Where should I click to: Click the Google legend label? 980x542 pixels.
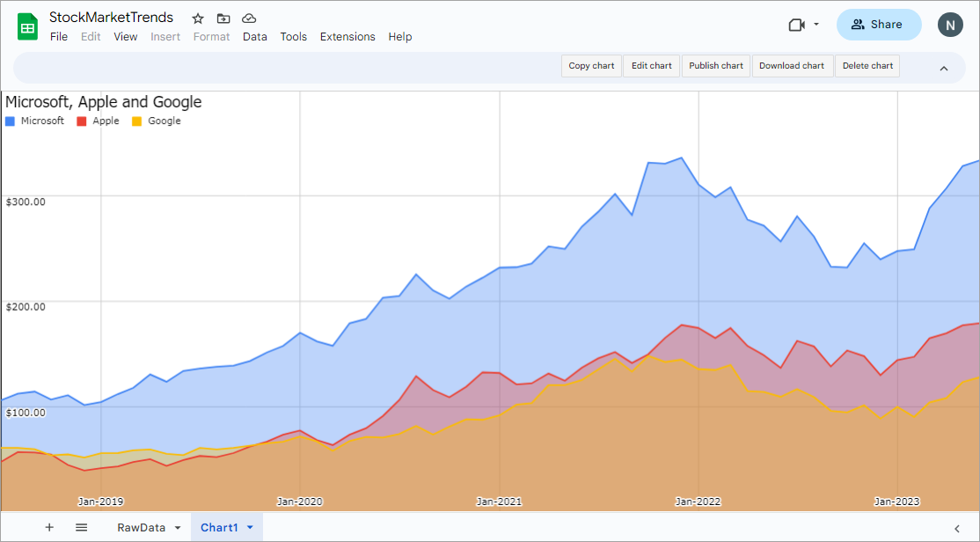click(165, 121)
